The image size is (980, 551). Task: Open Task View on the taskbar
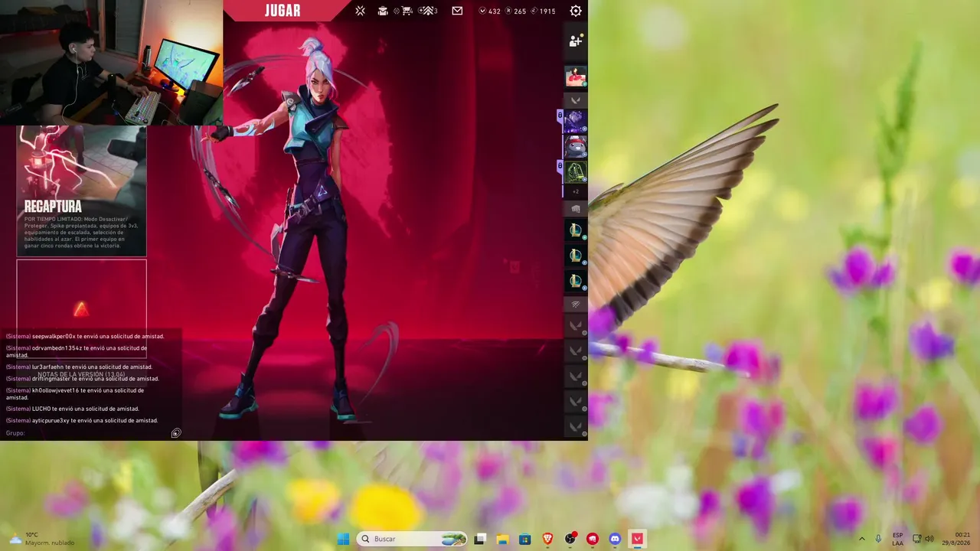click(480, 539)
